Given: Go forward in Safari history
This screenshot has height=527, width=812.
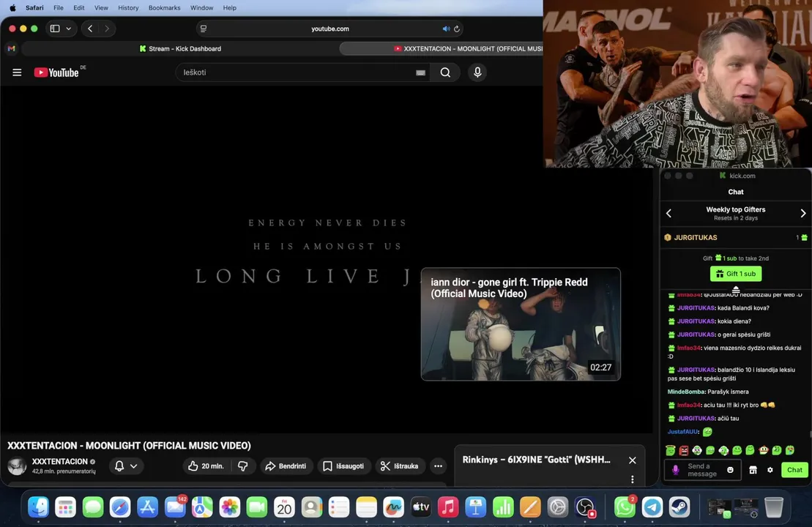Looking at the screenshot, I should tap(107, 29).
